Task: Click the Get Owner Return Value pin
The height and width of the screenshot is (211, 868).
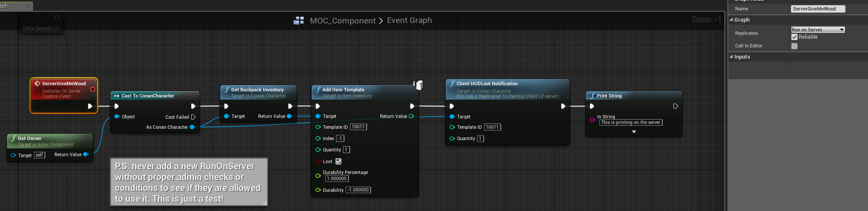Action: coord(86,154)
